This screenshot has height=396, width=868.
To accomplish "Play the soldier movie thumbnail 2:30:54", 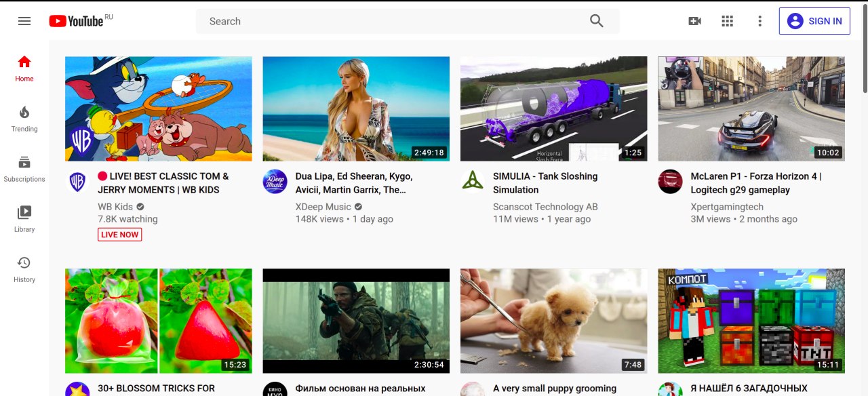I will point(356,321).
